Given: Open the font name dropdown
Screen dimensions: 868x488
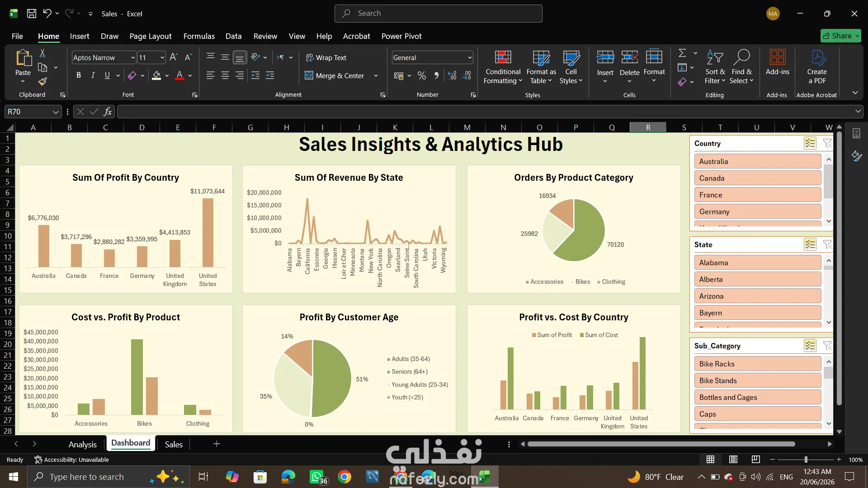Looking at the screenshot, I should (x=133, y=57).
